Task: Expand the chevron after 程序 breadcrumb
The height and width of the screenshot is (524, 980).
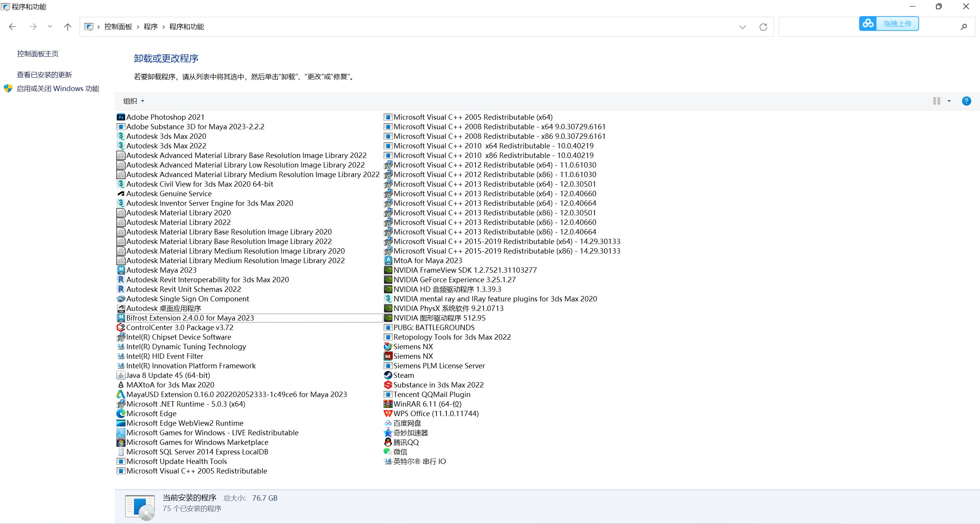Action: click(163, 27)
